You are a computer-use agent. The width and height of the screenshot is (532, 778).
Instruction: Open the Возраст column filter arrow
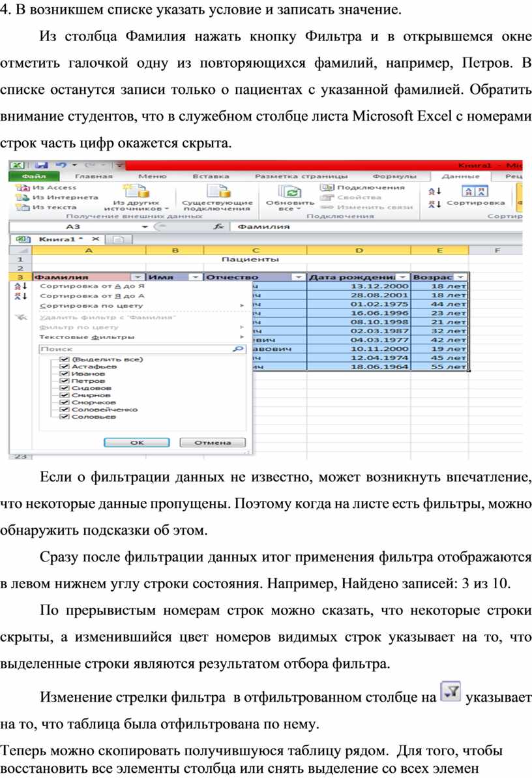point(461,277)
